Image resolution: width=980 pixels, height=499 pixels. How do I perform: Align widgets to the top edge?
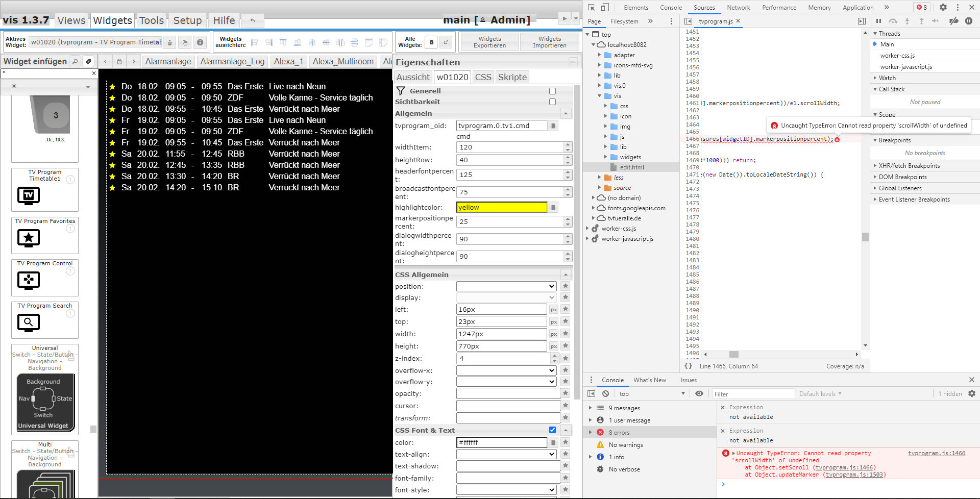283,42
